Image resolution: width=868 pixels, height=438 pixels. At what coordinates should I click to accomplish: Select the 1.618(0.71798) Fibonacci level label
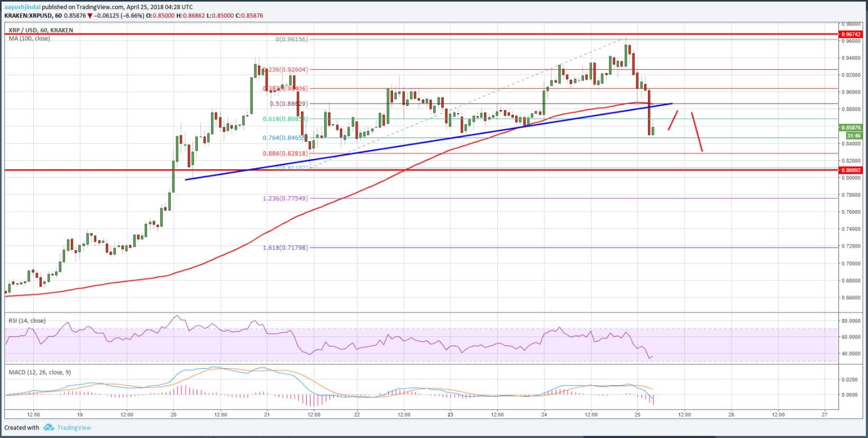coord(285,248)
